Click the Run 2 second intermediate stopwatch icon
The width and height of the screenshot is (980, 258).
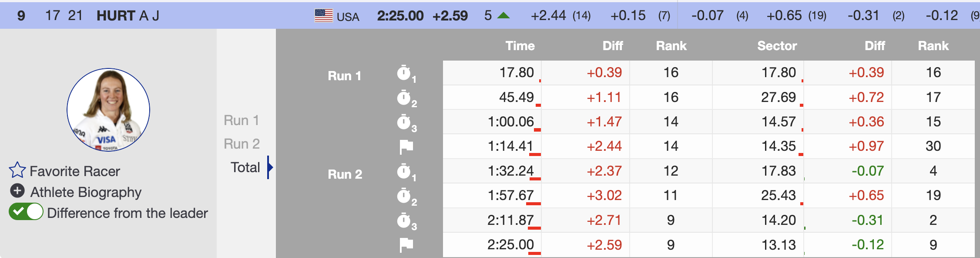pos(405,196)
